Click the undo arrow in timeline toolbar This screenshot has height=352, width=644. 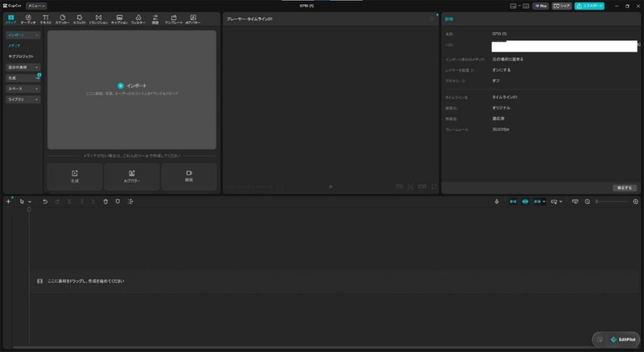click(45, 201)
